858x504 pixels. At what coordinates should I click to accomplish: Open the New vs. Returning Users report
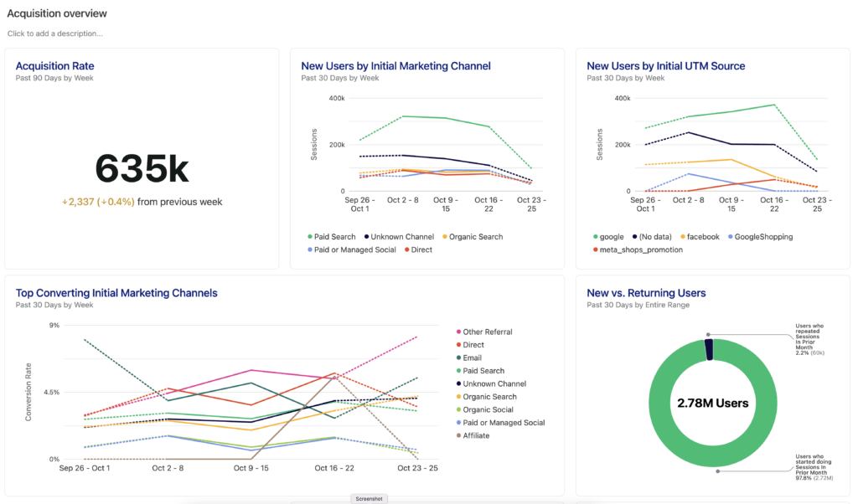tap(646, 293)
